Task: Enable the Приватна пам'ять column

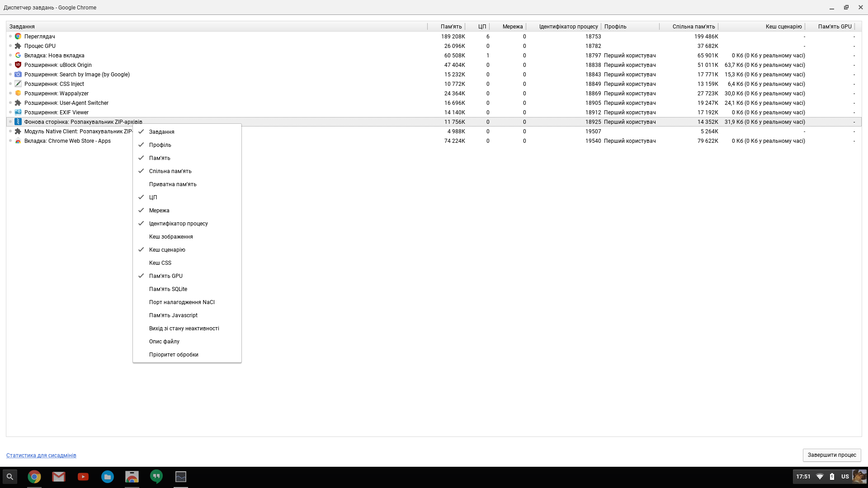Action: point(172,184)
